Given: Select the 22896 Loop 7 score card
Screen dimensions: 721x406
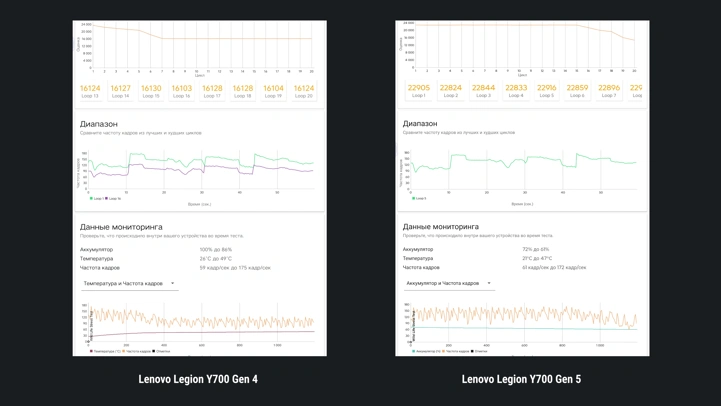Looking at the screenshot, I should point(609,91).
